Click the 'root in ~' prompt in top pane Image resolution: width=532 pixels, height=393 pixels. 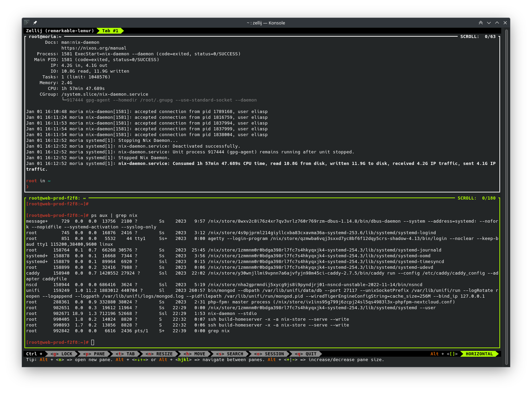pyautogui.click(x=38, y=181)
